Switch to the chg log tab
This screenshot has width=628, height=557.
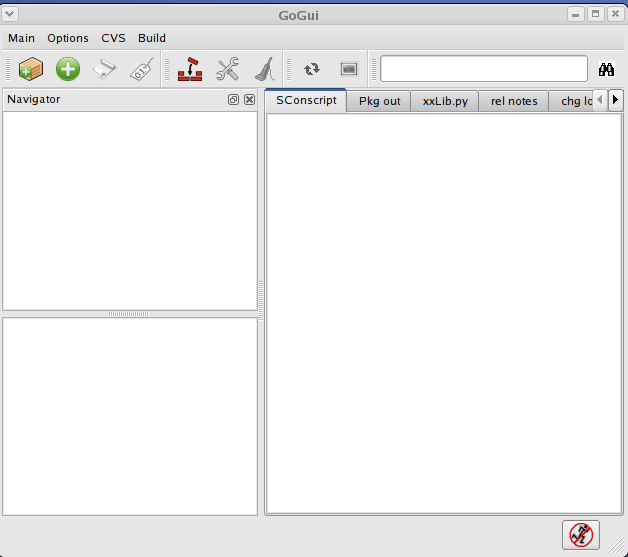572,101
